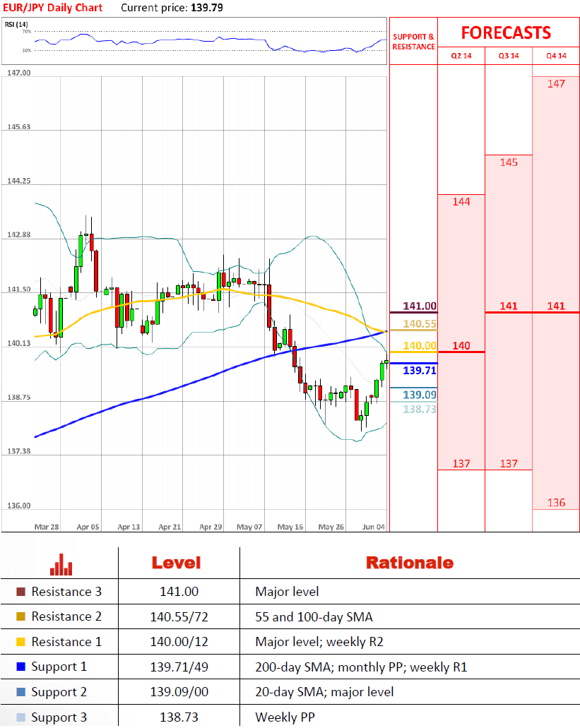Click the 139.71 support level label
This screenshot has height=728, width=580.
point(420,371)
